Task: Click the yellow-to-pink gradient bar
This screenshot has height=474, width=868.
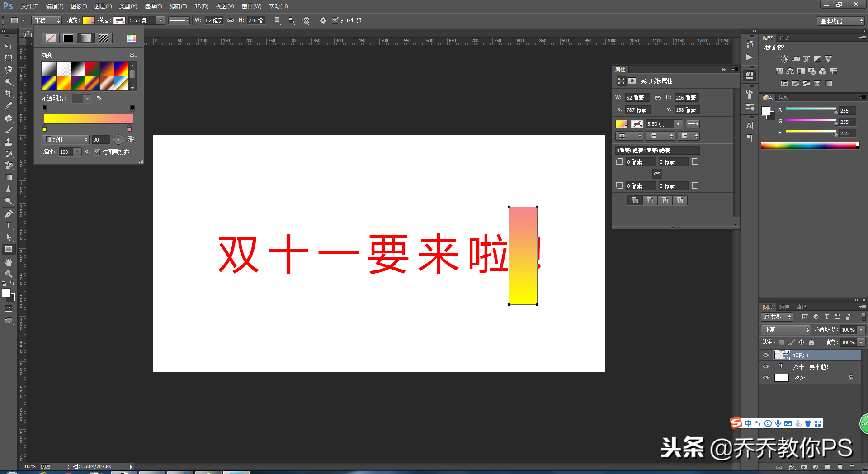Action: [88, 118]
